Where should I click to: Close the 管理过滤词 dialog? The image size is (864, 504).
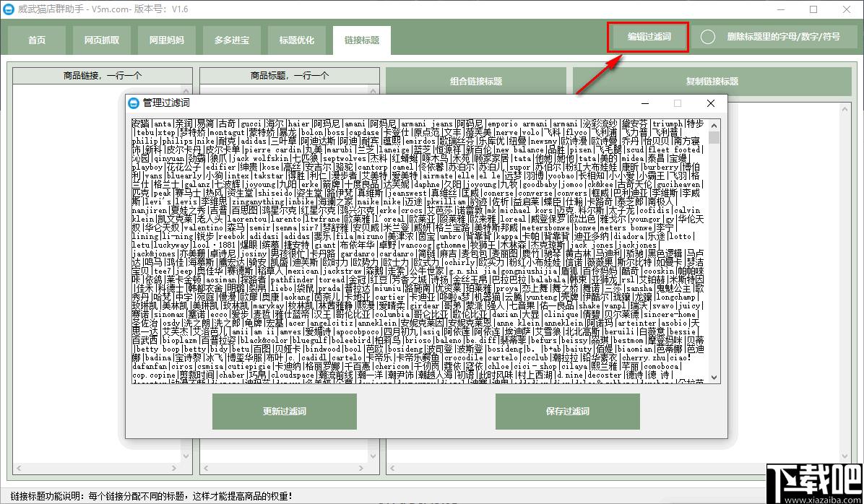711,103
